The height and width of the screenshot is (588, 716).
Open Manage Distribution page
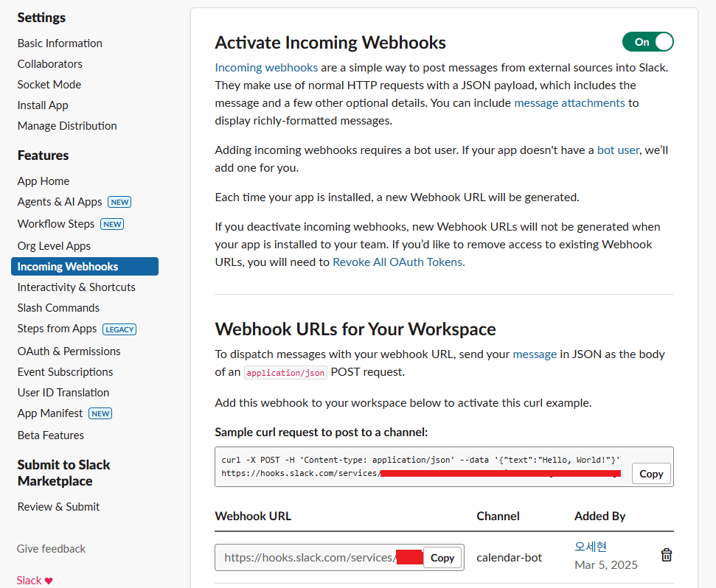click(x=67, y=126)
